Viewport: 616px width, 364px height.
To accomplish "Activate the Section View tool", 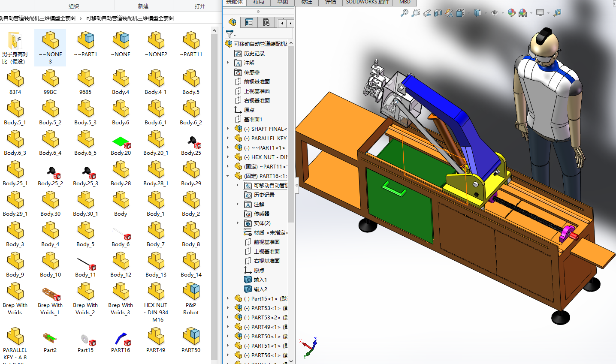I will [x=438, y=13].
